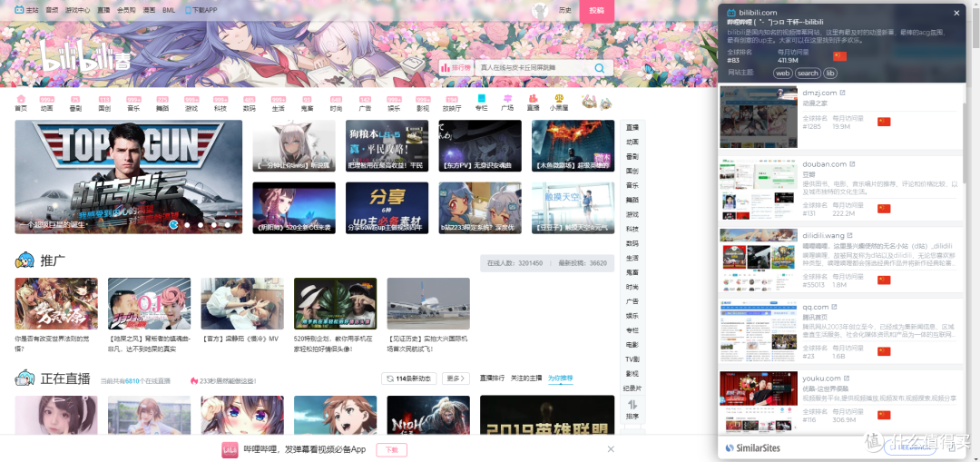Go to 首页 home icon

click(21, 99)
